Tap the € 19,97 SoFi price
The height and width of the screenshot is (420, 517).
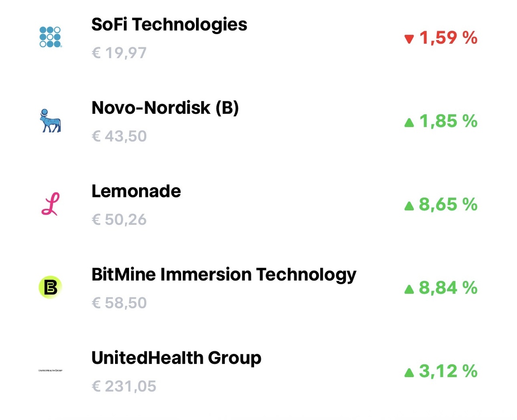point(119,53)
